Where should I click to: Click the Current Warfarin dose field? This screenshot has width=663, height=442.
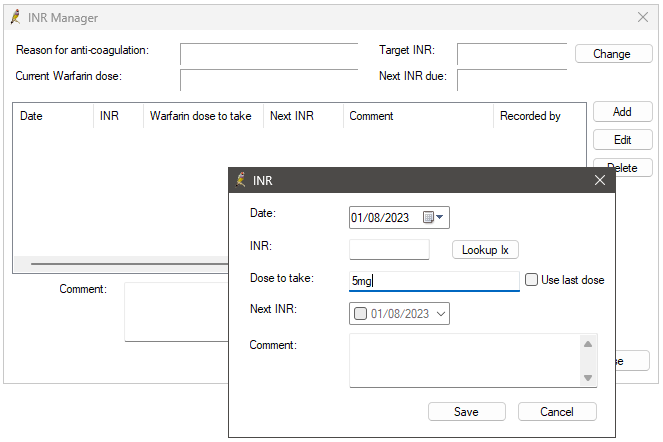(x=269, y=80)
